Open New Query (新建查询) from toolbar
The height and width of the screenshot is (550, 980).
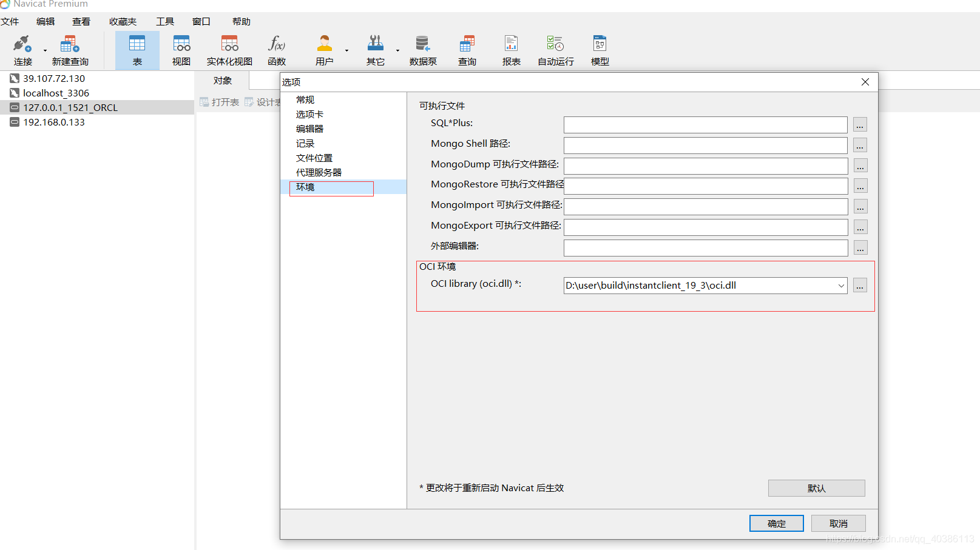tap(70, 50)
